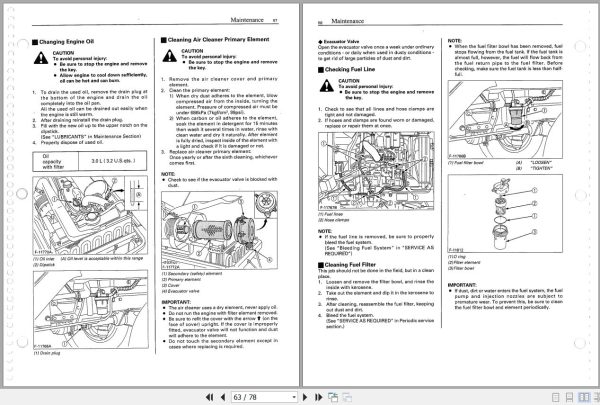This screenshot has height=405, width=600.
Task: Click the air cleaner exploded diagram
Action: click(219, 230)
